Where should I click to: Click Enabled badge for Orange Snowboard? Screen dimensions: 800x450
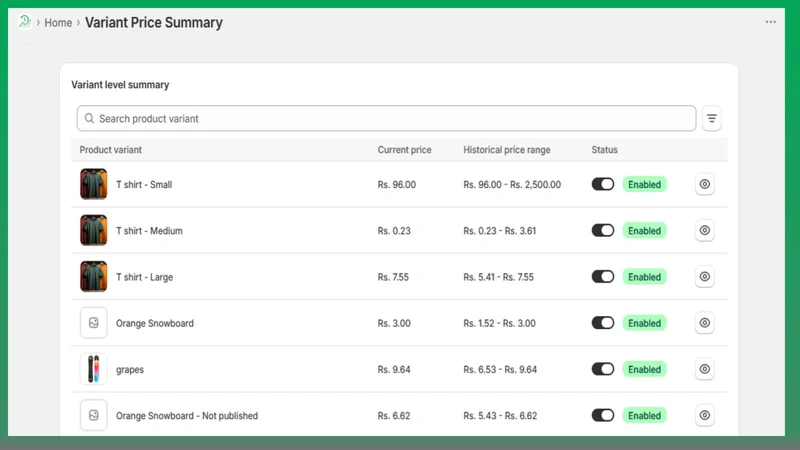coord(644,323)
